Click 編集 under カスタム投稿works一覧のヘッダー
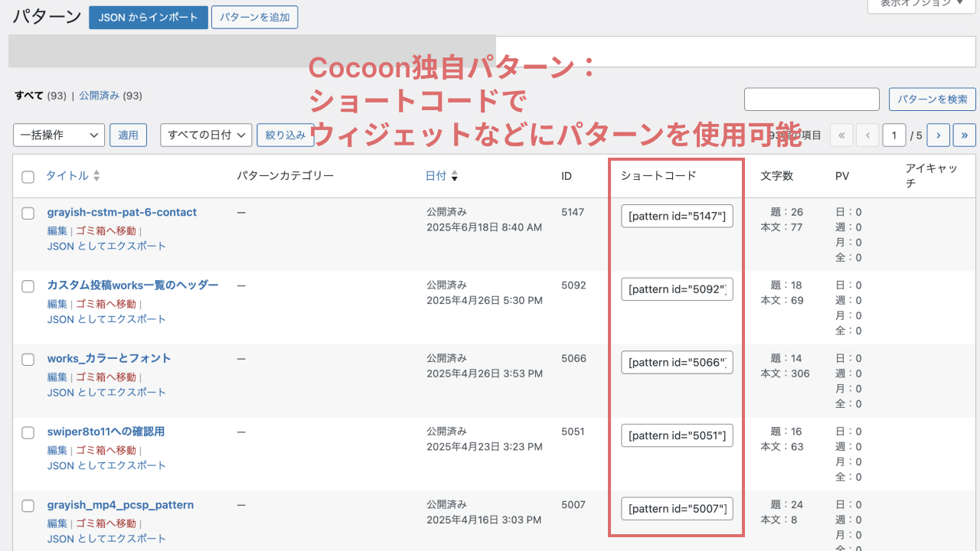The width and height of the screenshot is (980, 551). pos(57,304)
